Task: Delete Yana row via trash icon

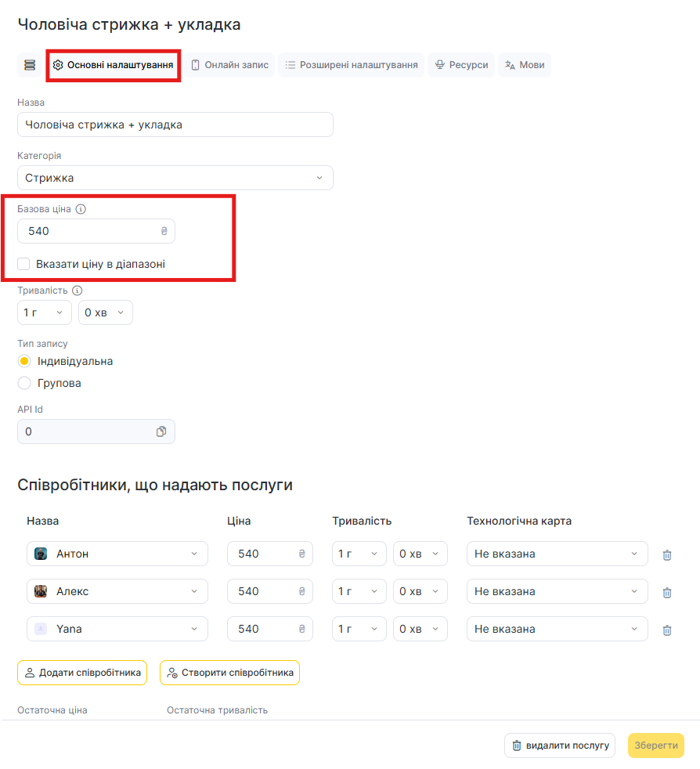Action: 667,630
